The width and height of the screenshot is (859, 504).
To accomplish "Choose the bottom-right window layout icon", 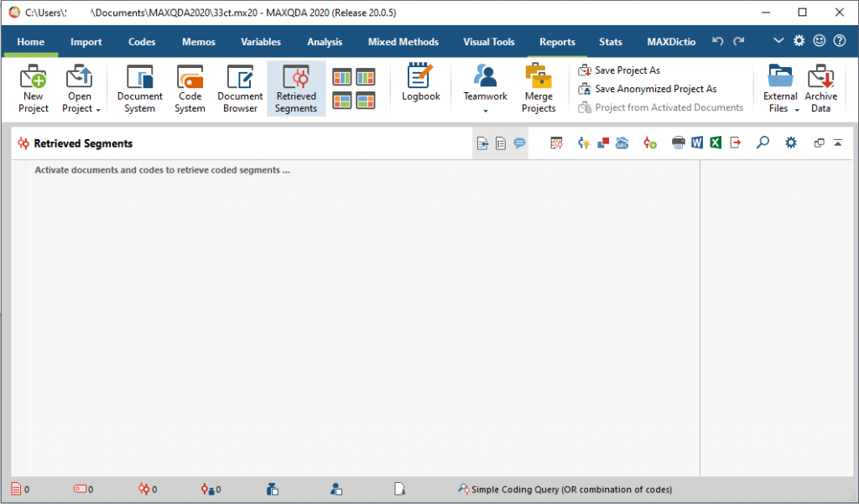I will 366,101.
